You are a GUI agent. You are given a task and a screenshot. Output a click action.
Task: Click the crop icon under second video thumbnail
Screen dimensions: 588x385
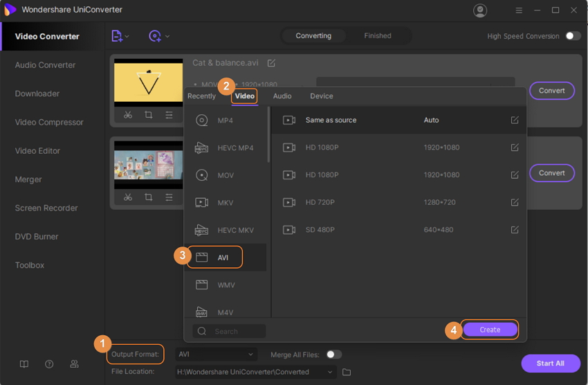(149, 197)
